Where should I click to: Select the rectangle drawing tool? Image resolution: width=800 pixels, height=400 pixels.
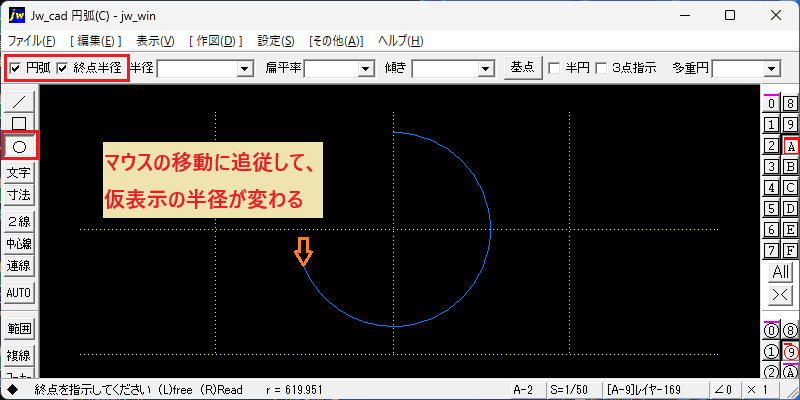click(19, 123)
